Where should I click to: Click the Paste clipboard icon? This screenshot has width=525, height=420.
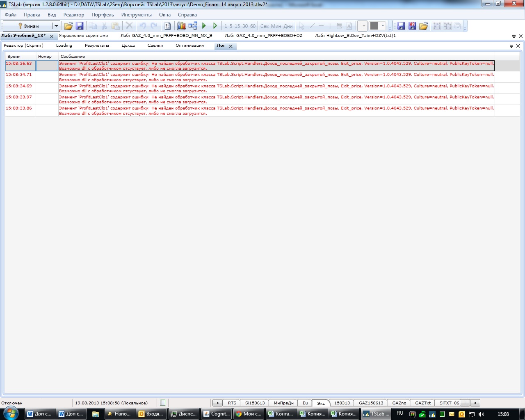[x=116, y=26]
